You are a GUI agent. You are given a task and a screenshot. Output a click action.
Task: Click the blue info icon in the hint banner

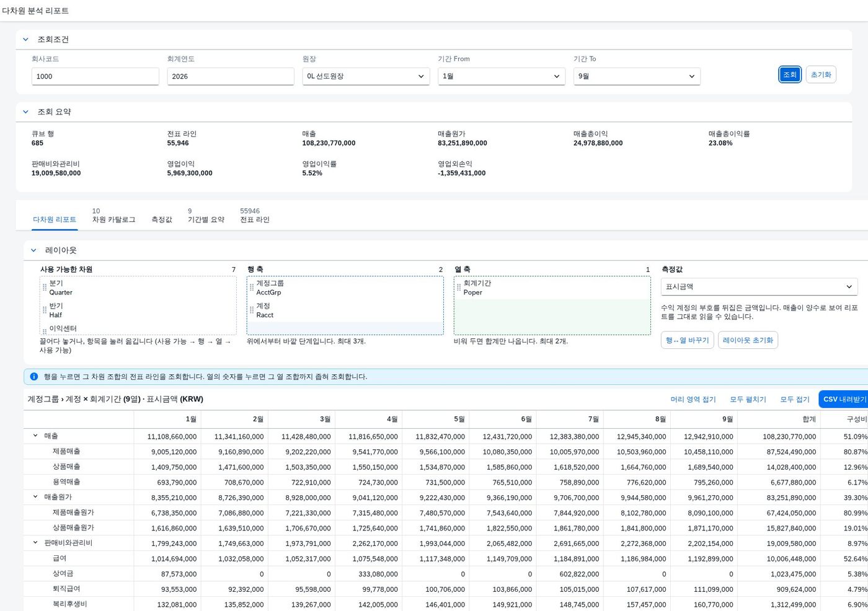(34, 377)
